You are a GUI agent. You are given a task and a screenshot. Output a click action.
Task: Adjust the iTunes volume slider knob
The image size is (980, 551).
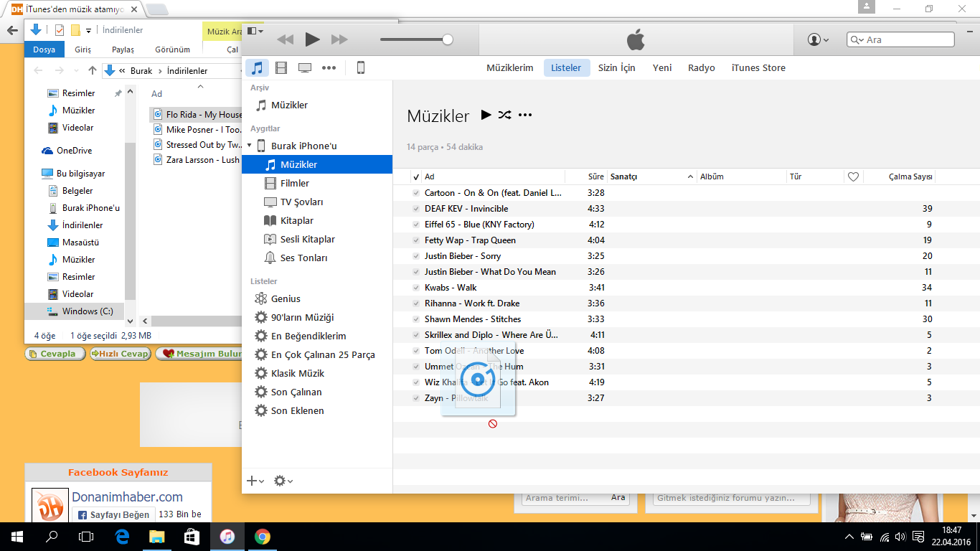point(448,39)
